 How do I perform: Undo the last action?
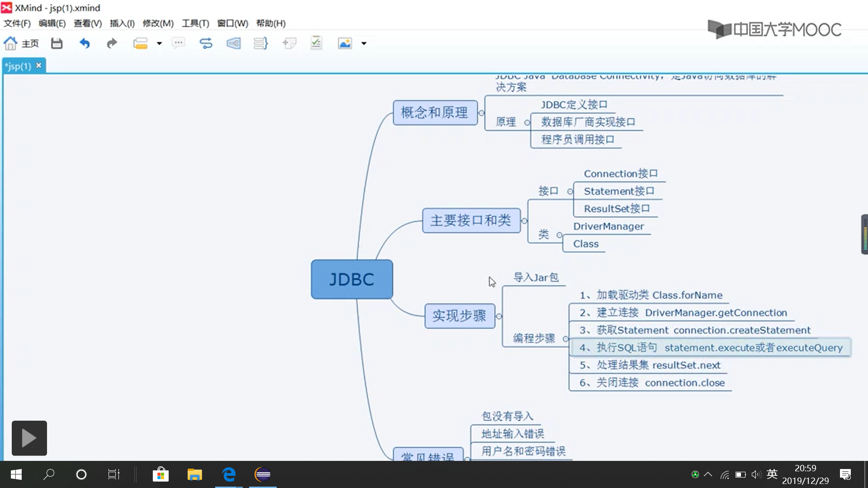pyautogui.click(x=85, y=43)
